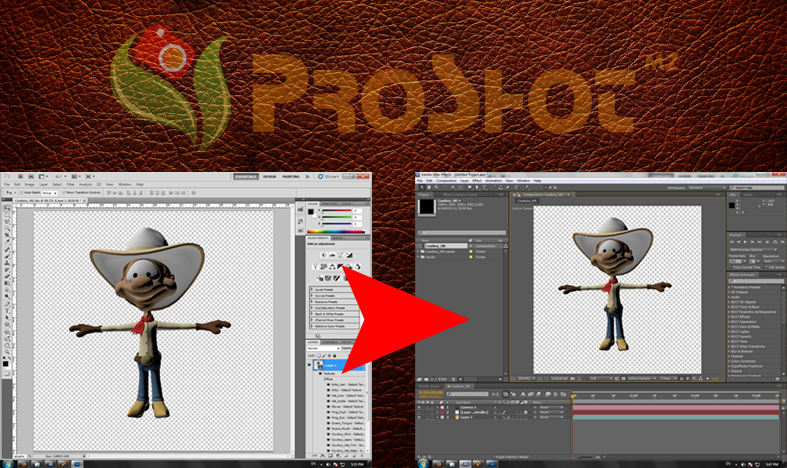Click the foreground color swatch in Color panel
The image size is (787, 468).
(311, 212)
